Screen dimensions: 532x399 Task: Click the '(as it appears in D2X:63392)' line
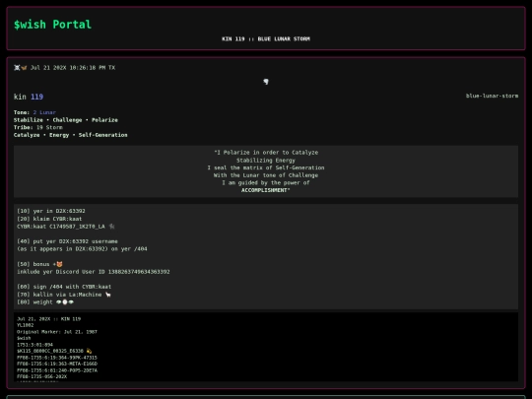coord(82,248)
